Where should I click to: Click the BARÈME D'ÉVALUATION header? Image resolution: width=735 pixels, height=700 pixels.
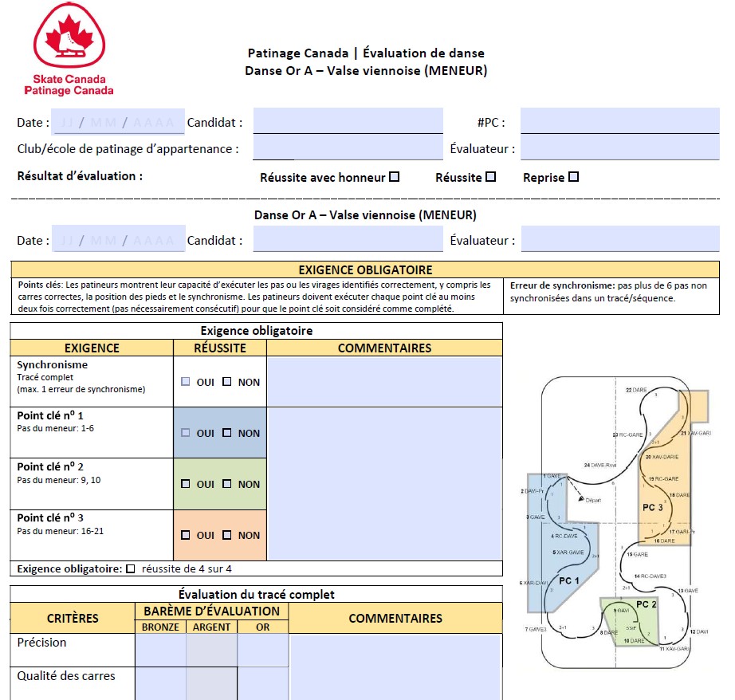pyautogui.click(x=211, y=611)
